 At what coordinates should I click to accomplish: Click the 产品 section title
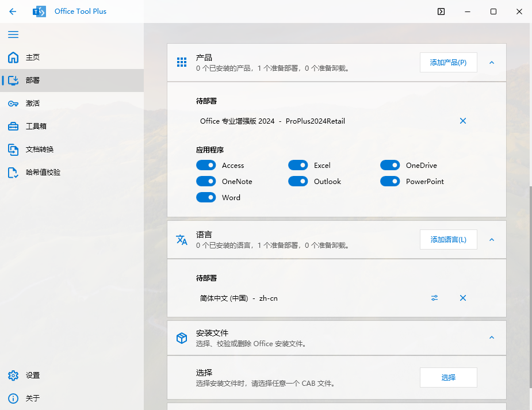click(x=204, y=58)
